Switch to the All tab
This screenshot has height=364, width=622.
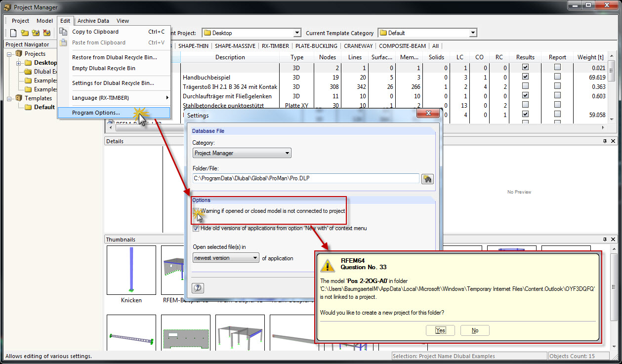coord(435,46)
